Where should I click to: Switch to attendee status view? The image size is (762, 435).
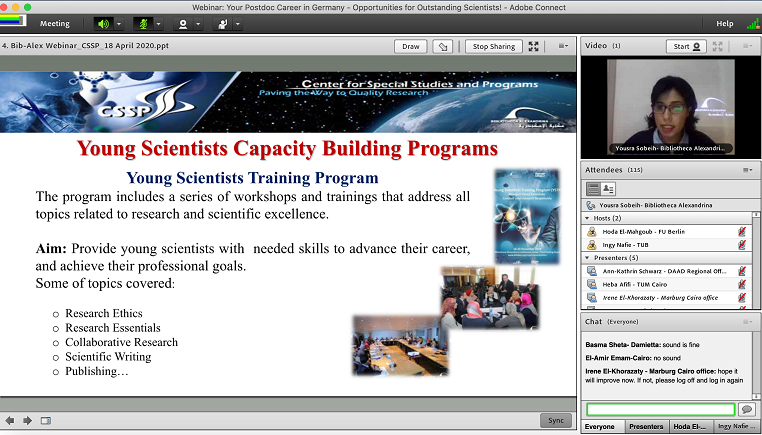608,189
